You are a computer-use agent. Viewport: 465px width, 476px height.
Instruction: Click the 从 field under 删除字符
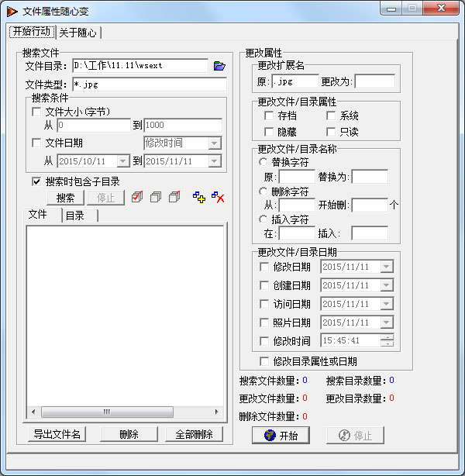click(x=297, y=205)
